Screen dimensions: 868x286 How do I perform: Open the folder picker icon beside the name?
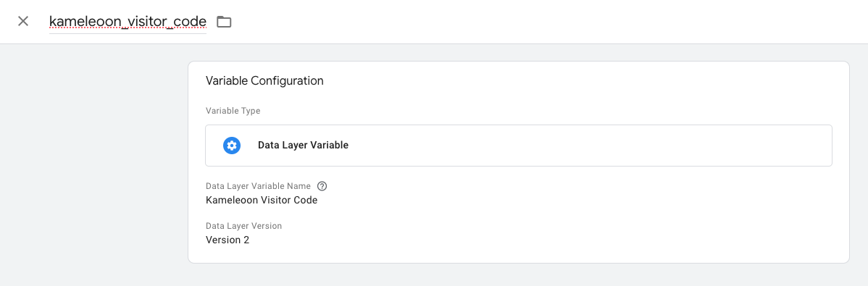pyautogui.click(x=224, y=22)
